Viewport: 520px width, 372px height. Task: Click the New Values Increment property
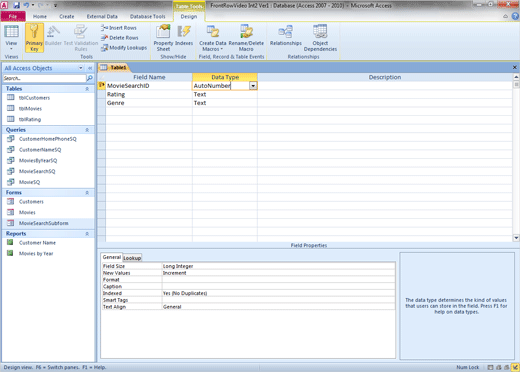(278, 273)
